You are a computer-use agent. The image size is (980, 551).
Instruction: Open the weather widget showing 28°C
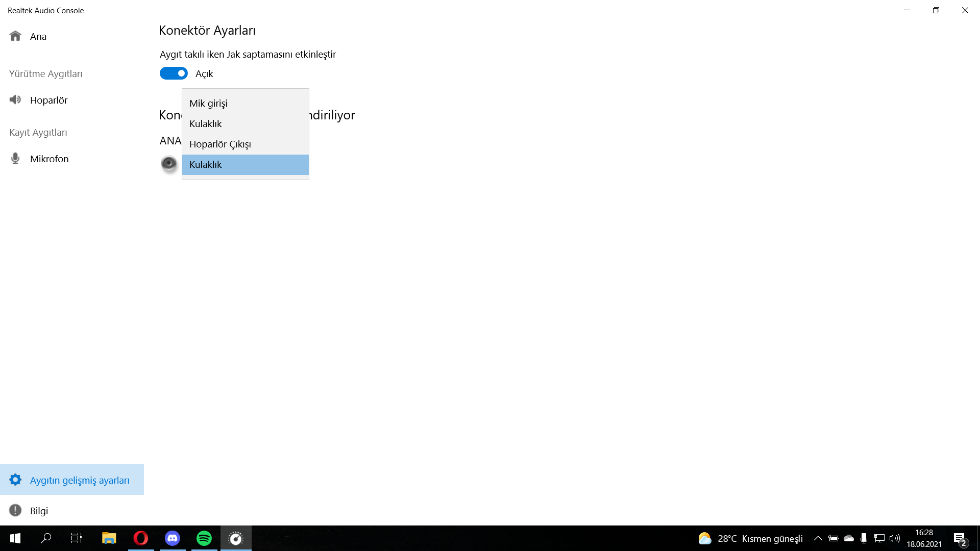(x=750, y=538)
